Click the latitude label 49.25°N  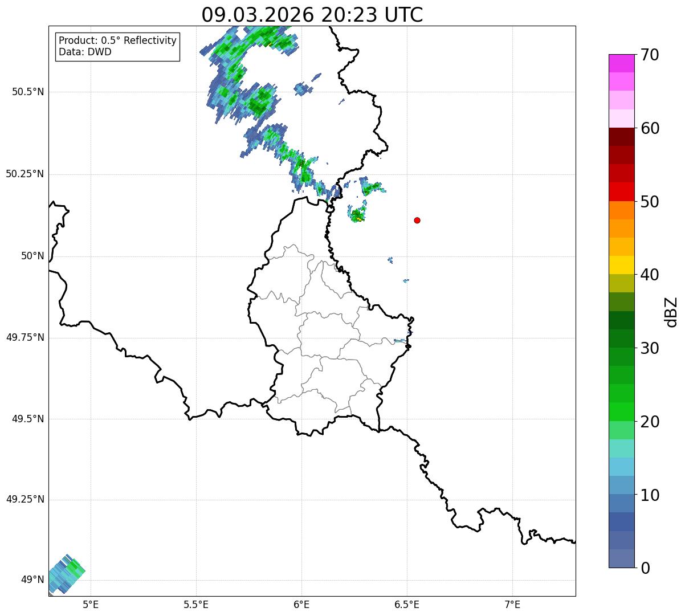coord(25,499)
